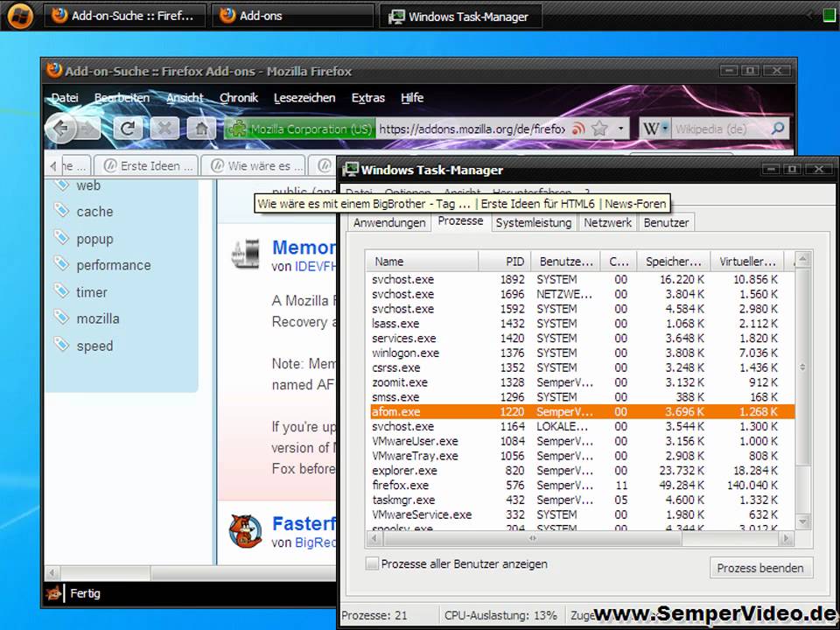The width and height of the screenshot is (840, 630).
Task: Bookmark page with the star icon
Action: tap(600, 129)
